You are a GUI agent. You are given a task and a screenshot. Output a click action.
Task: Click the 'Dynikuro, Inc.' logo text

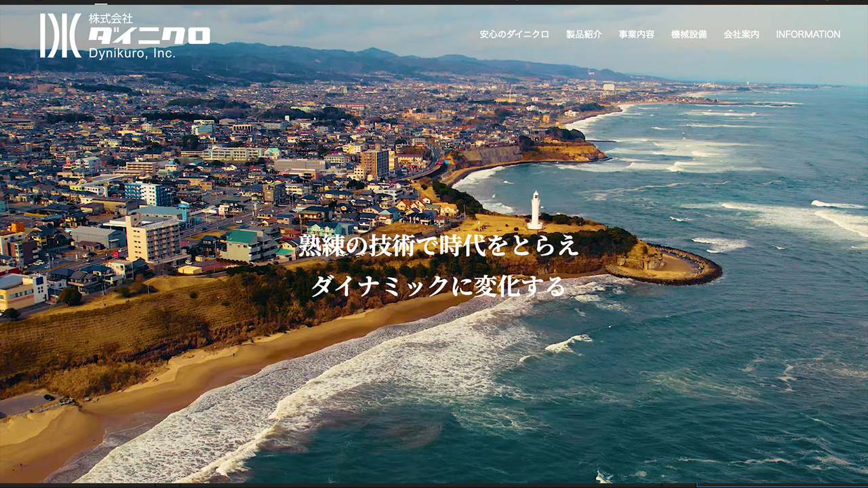(x=132, y=53)
